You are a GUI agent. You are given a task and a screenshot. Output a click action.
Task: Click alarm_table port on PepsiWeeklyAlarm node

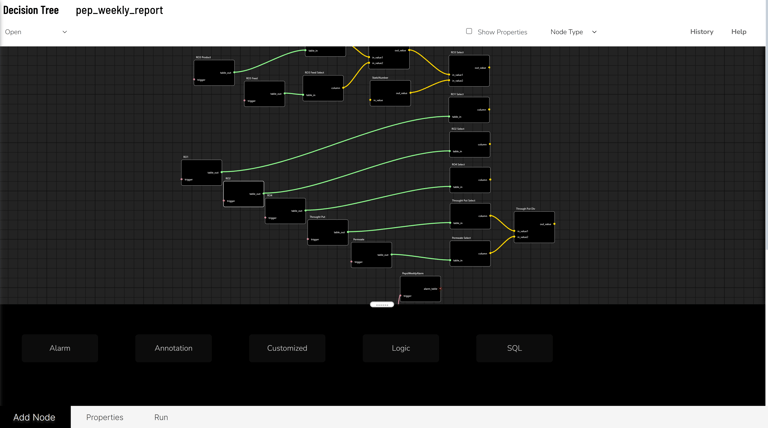click(440, 289)
